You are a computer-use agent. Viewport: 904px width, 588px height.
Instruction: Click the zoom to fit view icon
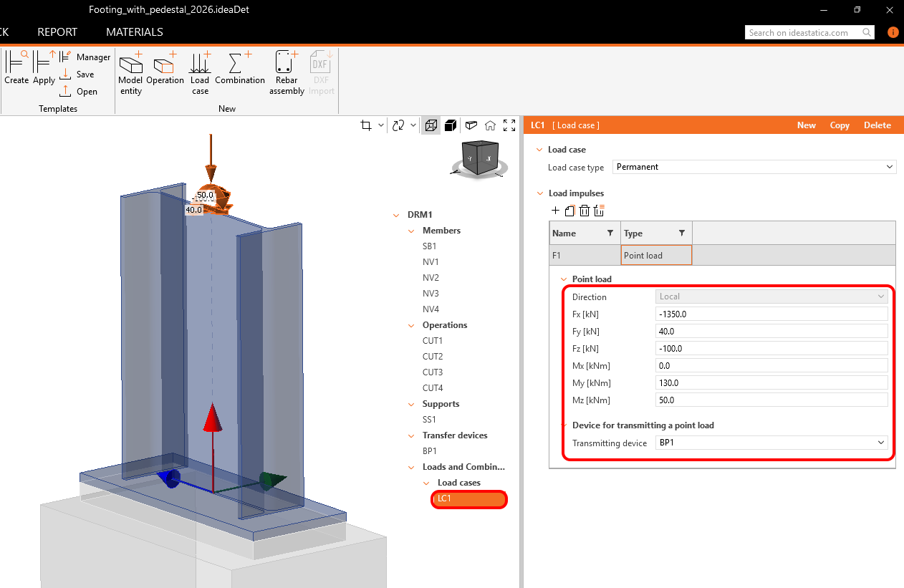click(509, 125)
